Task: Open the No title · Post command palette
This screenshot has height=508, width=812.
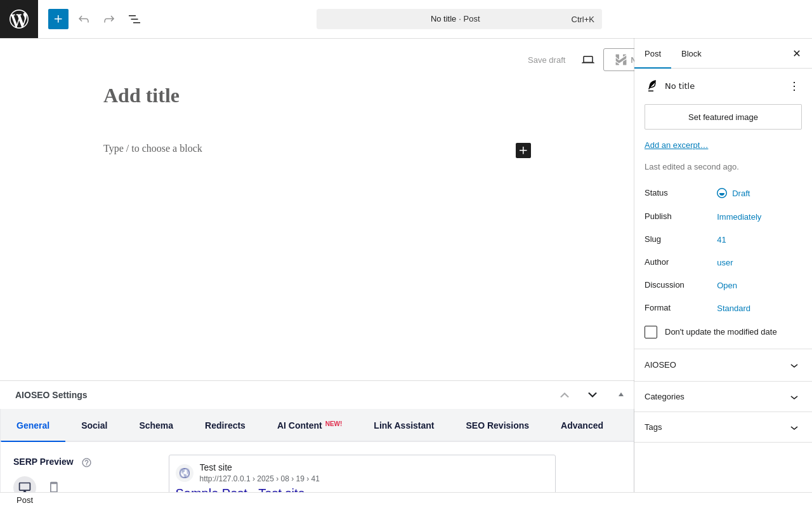Action: [459, 19]
